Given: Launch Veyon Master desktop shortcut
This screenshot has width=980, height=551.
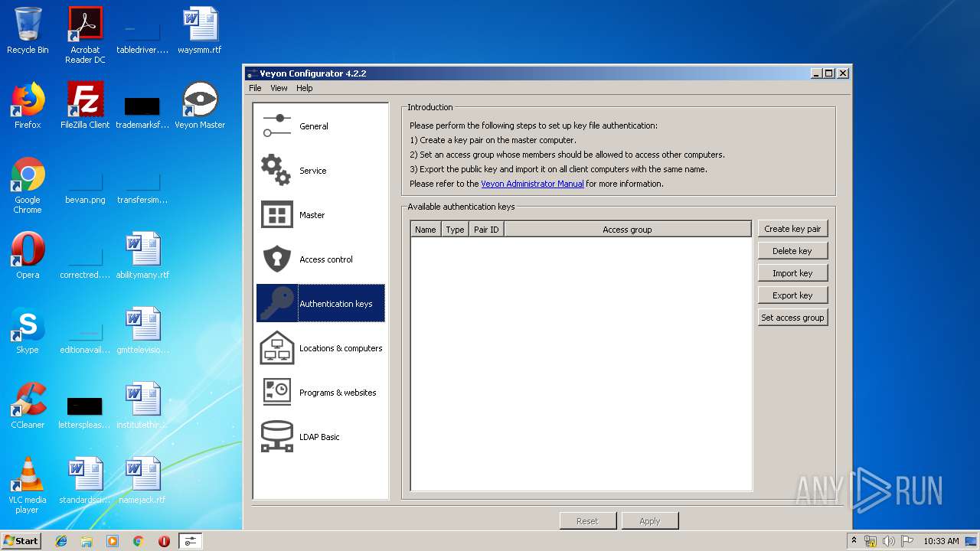Looking at the screenshot, I should 200,106.
